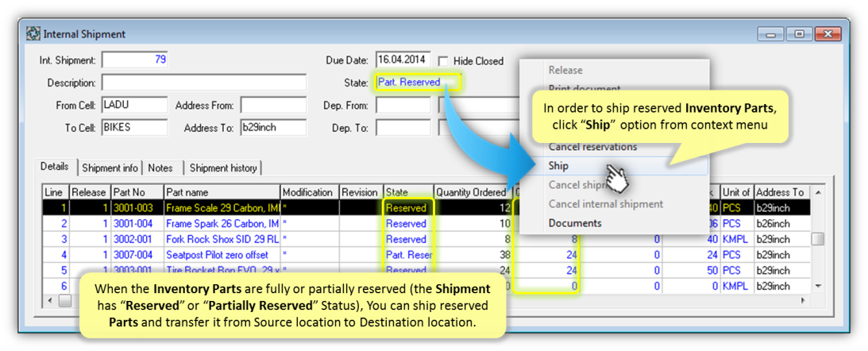The width and height of the screenshot is (868, 351).
Task: Select the Fork Rock Shox SID row name
Action: pos(222,239)
